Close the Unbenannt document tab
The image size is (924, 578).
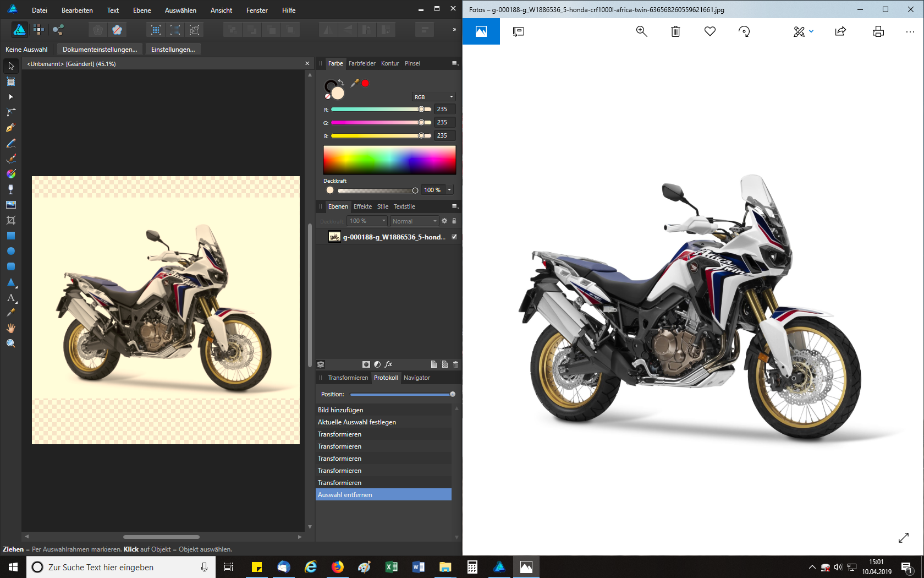[307, 64]
